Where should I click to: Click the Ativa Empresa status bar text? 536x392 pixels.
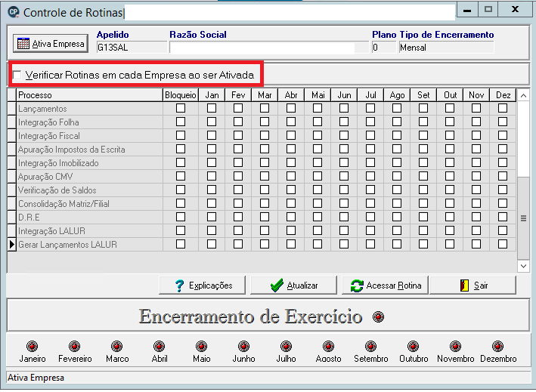pos(36,378)
